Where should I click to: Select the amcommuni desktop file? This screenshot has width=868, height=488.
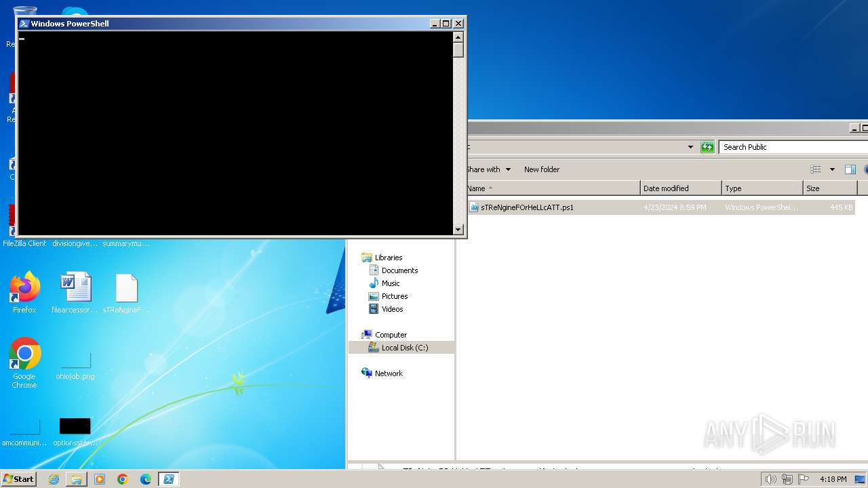(24, 432)
